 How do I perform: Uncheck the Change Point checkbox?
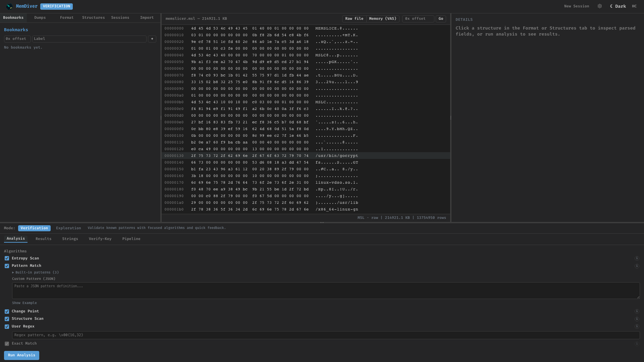[7, 311]
